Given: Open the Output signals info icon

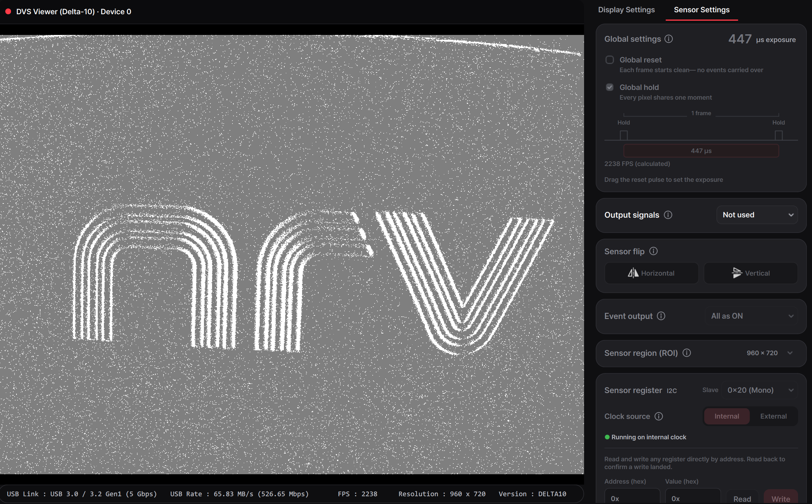Looking at the screenshot, I should [x=668, y=215].
